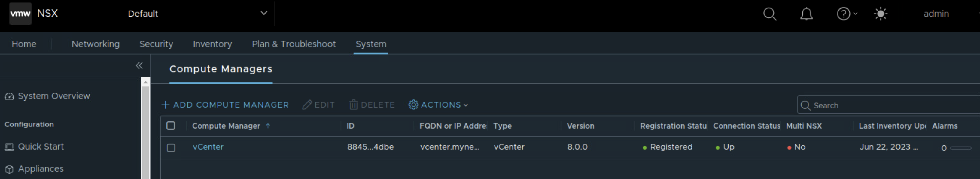The image size is (980, 179).
Task: Open the notifications bell
Action: [x=806, y=14]
